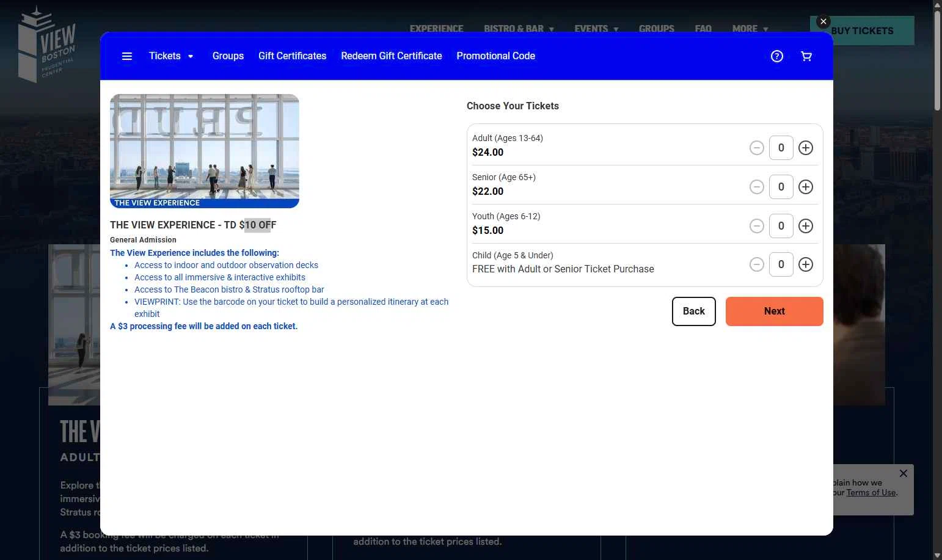
Task: Open the Experience menu item on website
Action: tap(436, 29)
